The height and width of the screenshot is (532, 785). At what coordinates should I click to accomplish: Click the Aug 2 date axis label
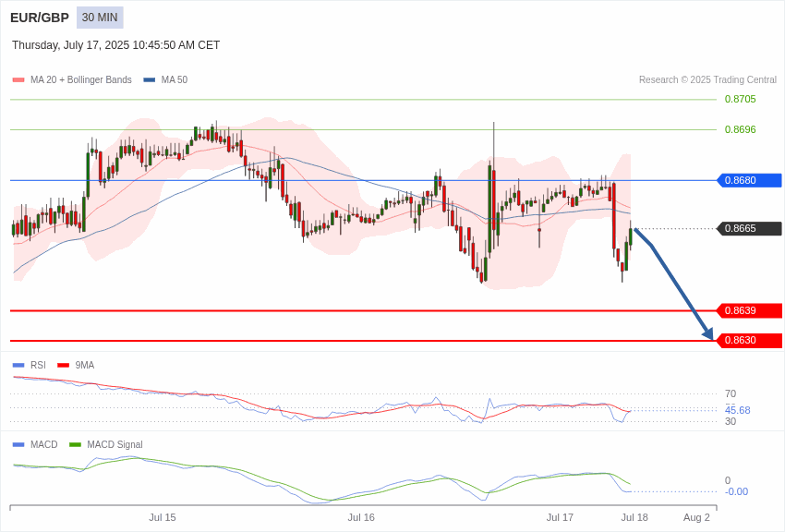(696, 517)
